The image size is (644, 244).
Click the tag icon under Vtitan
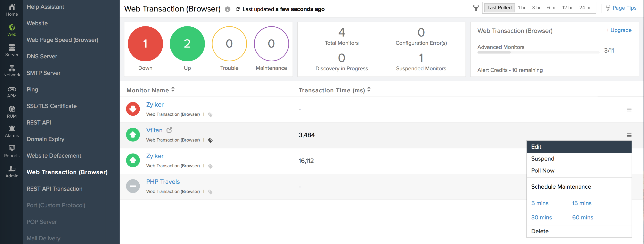point(210,140)
